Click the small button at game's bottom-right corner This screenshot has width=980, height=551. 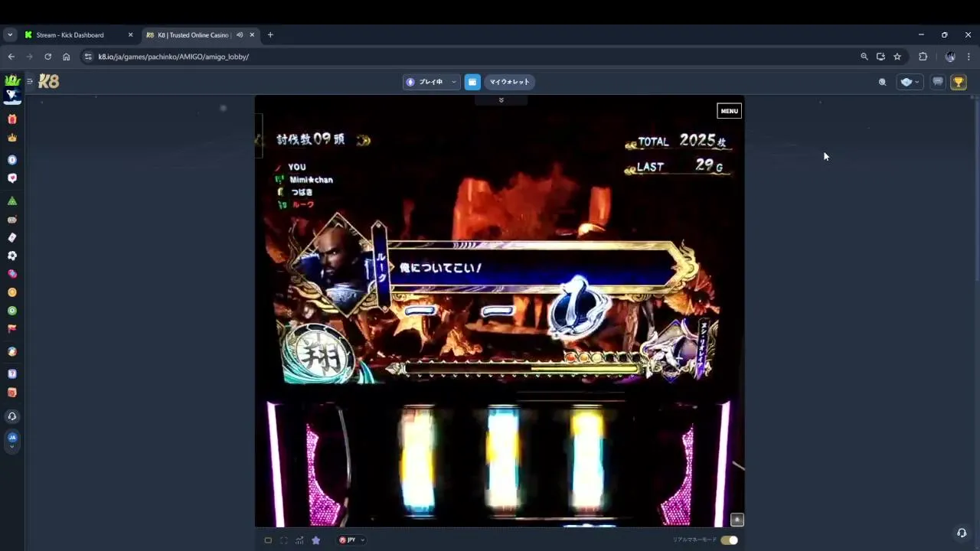(x=737, y=520)
